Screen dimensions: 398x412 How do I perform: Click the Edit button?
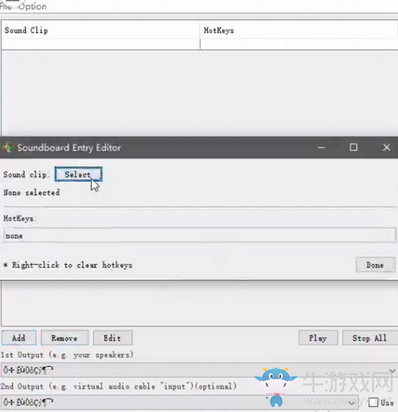[113, 338]
